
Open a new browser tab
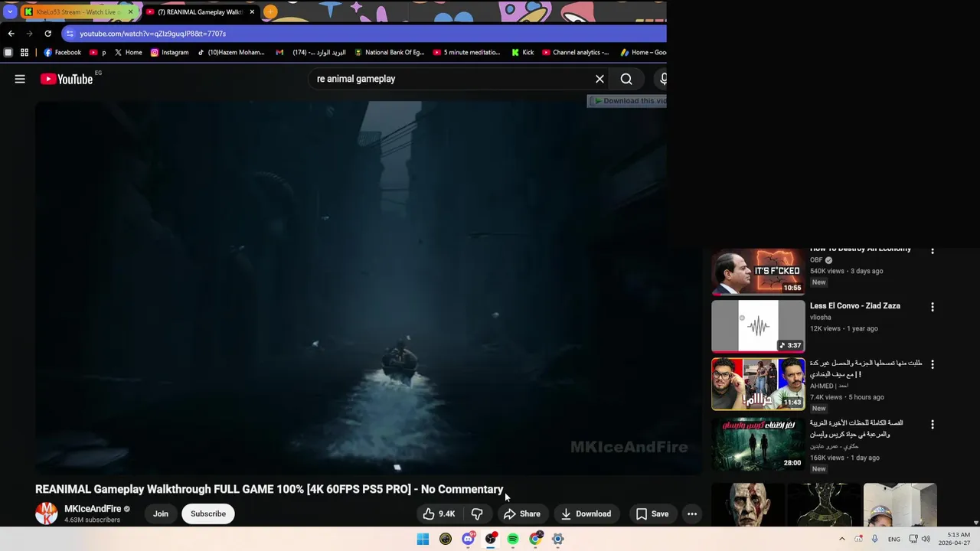pos(270,12)
